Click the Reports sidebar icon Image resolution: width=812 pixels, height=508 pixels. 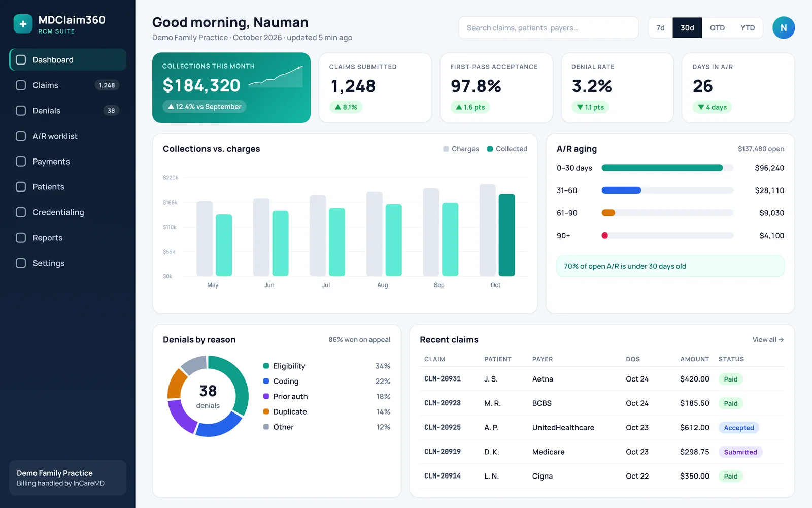(x=21, y=238)
